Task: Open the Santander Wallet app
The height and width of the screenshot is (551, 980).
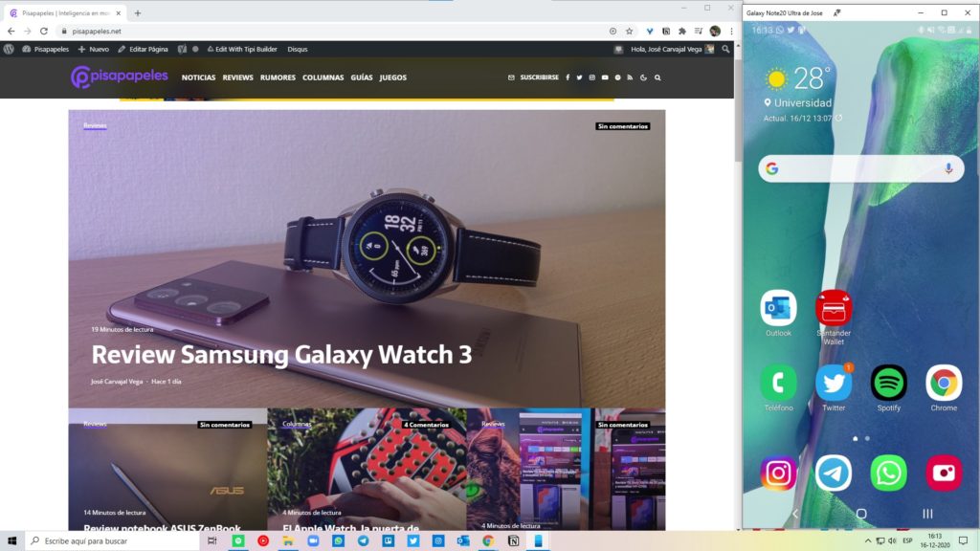Action: point(834,309)
